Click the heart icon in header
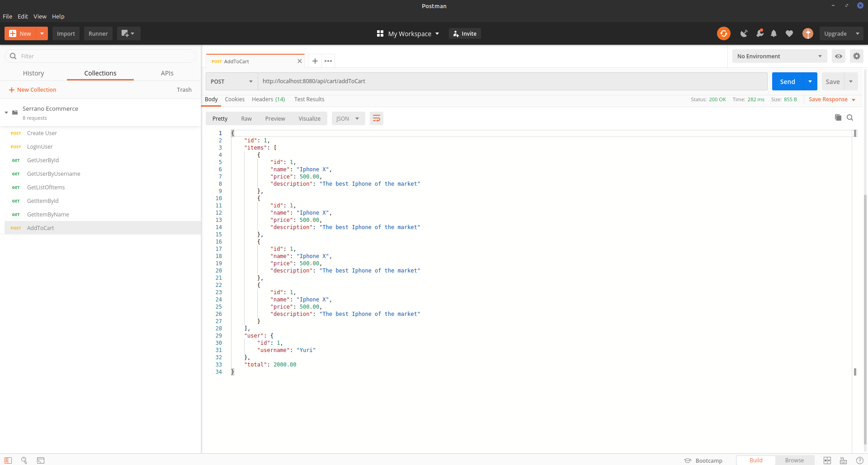Screen dimensions: 868x465 click(789, 33)
